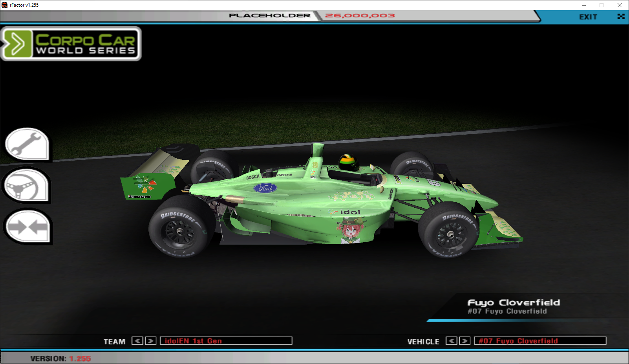Viewport: 629px width, 364px height.
Task: Select next vehicle with right arrow
Action: (465, 341)
